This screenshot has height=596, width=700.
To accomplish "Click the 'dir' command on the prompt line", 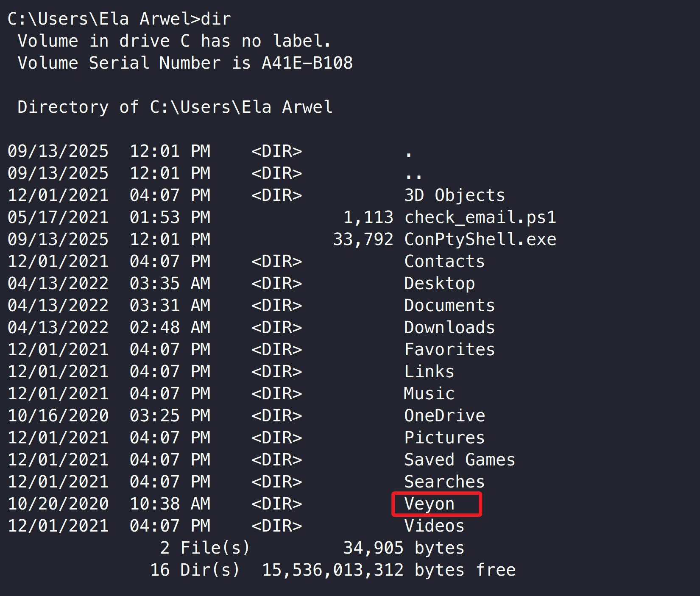I will point(216,19).
